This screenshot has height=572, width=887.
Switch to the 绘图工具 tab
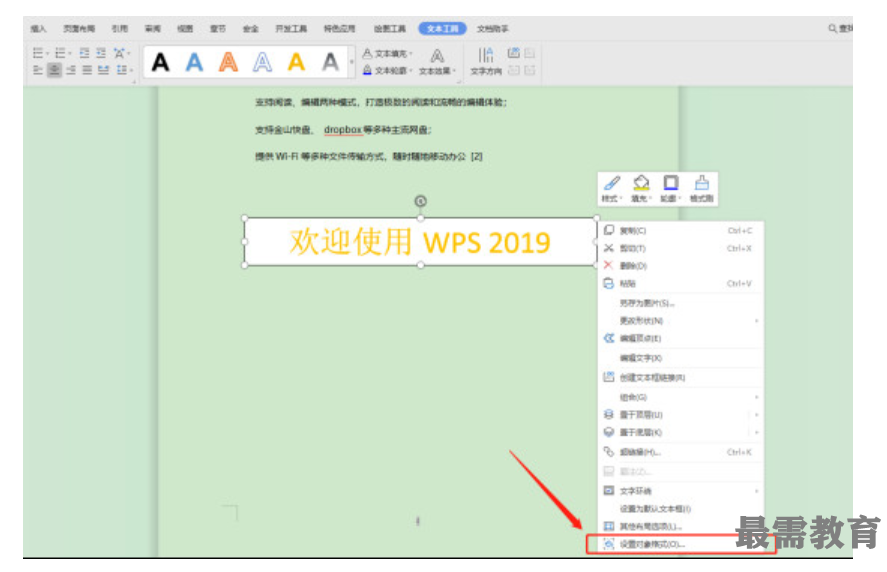coord(390,28)
